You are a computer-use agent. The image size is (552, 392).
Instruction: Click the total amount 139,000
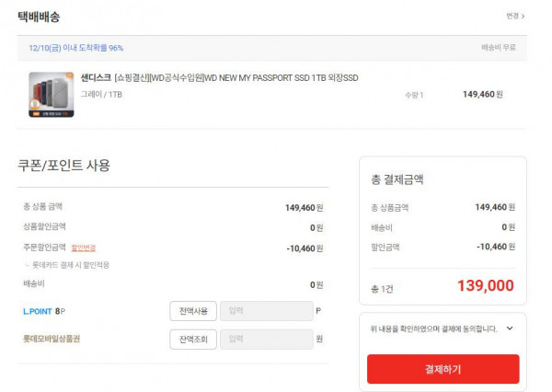pyautogui.click(x=486, y=285)
